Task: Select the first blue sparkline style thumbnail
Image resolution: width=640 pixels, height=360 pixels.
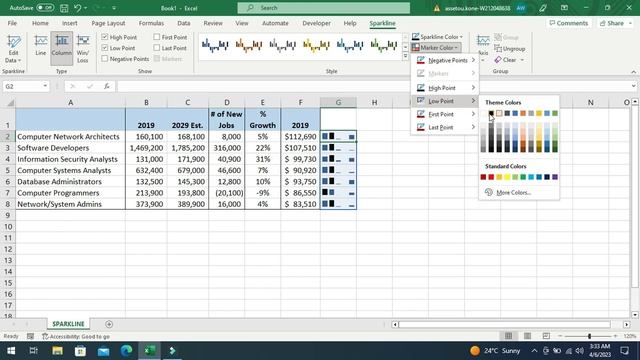Action: coord(215,45)
